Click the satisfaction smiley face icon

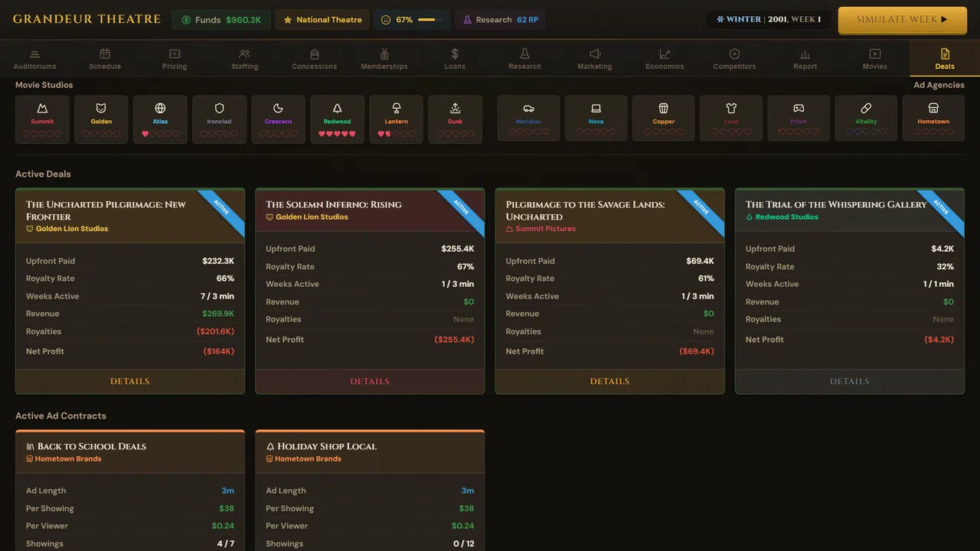pos(386,20)
